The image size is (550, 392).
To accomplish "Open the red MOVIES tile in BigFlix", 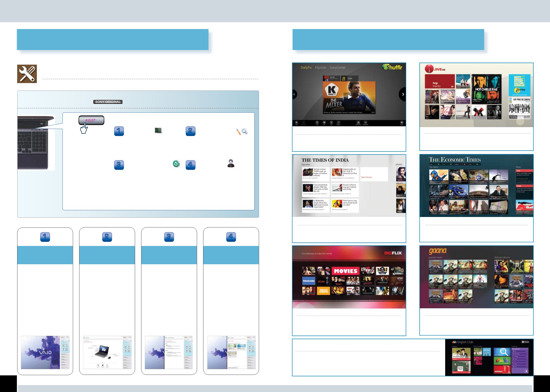I will point(345,271).
